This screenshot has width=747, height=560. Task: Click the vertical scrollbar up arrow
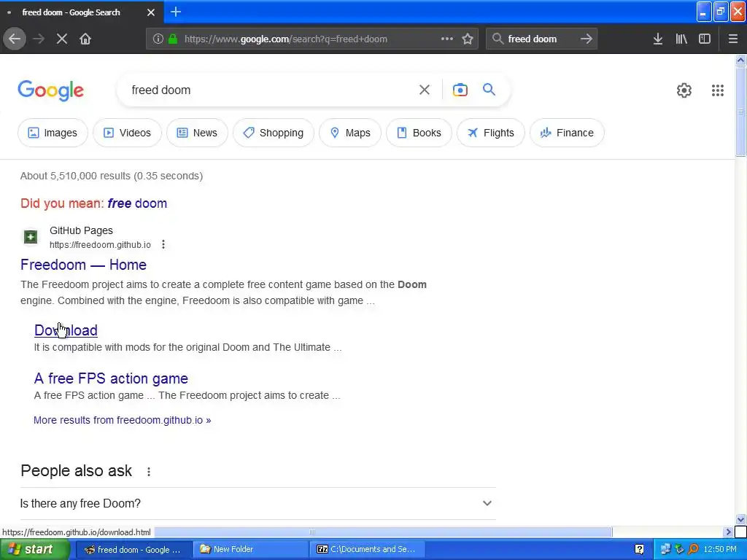pyautogui.click(x=741, y=60)
